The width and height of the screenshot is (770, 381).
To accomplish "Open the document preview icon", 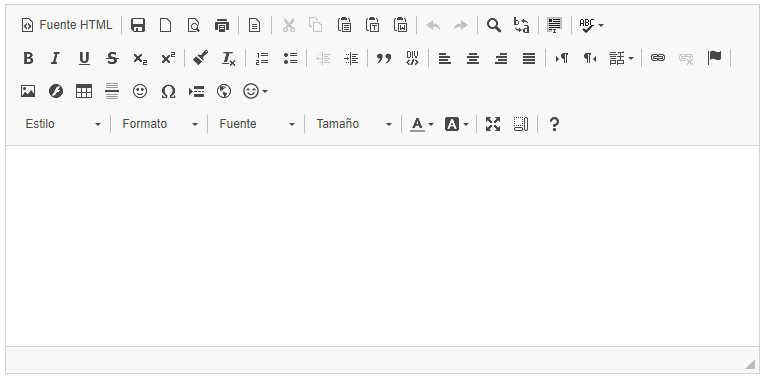I will point(194,25).
